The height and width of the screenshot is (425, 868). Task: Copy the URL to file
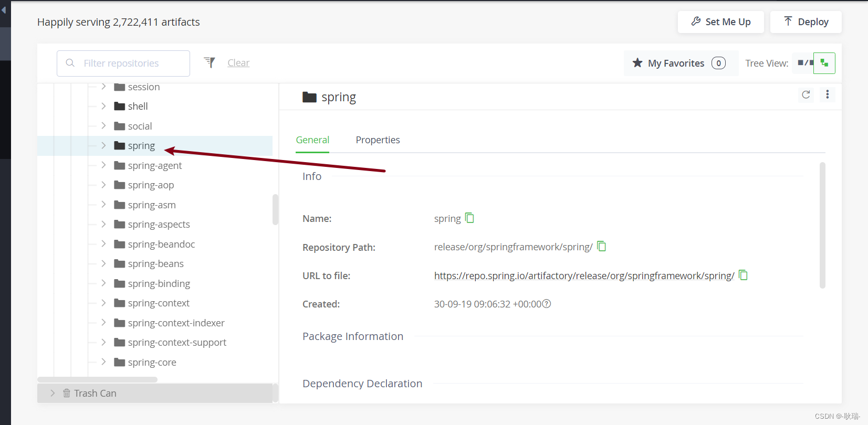pos(743,275)
